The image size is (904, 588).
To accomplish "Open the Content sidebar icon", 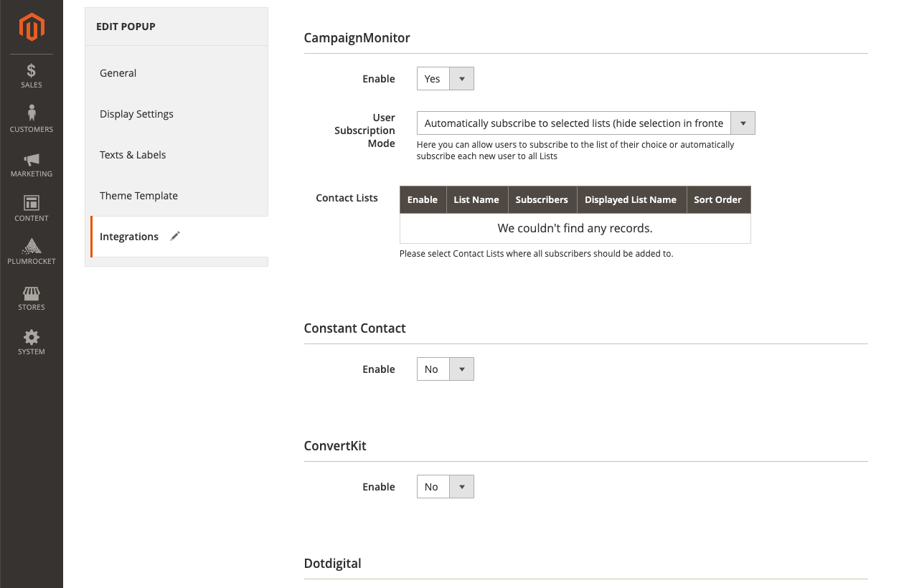I will tap(32, 209).
